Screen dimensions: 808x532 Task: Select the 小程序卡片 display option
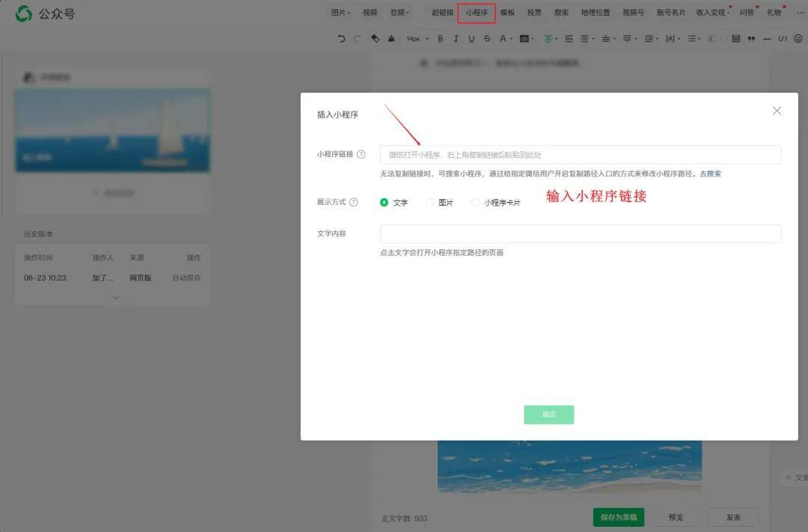pos(475,203)
